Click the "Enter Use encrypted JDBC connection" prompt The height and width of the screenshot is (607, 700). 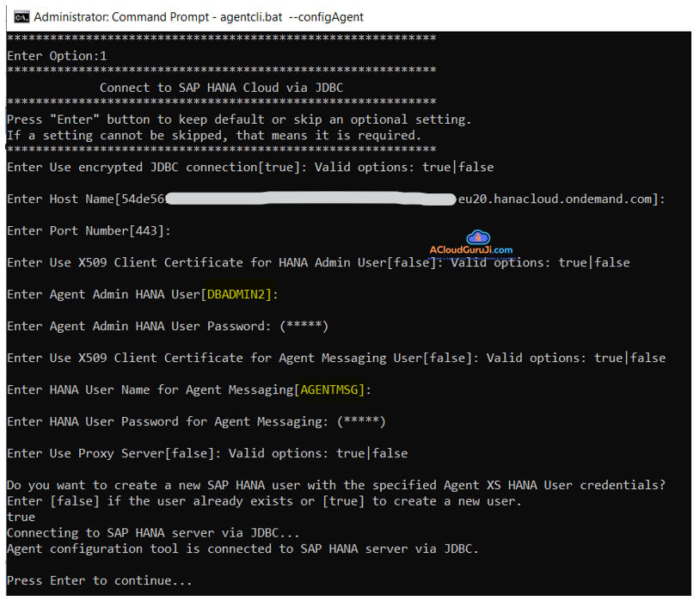point(249,167)
